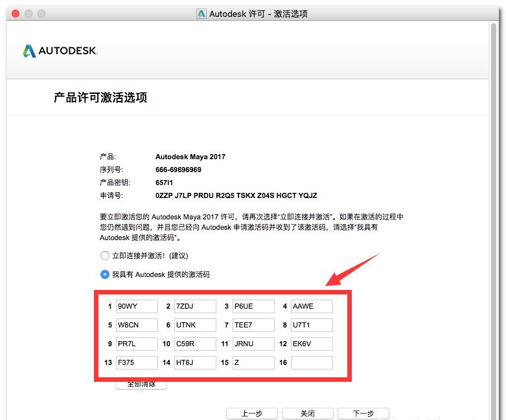Screen dimensions: 506x420
Task: Click activation code field 8 containing U7T1
Action: [312, 325]
